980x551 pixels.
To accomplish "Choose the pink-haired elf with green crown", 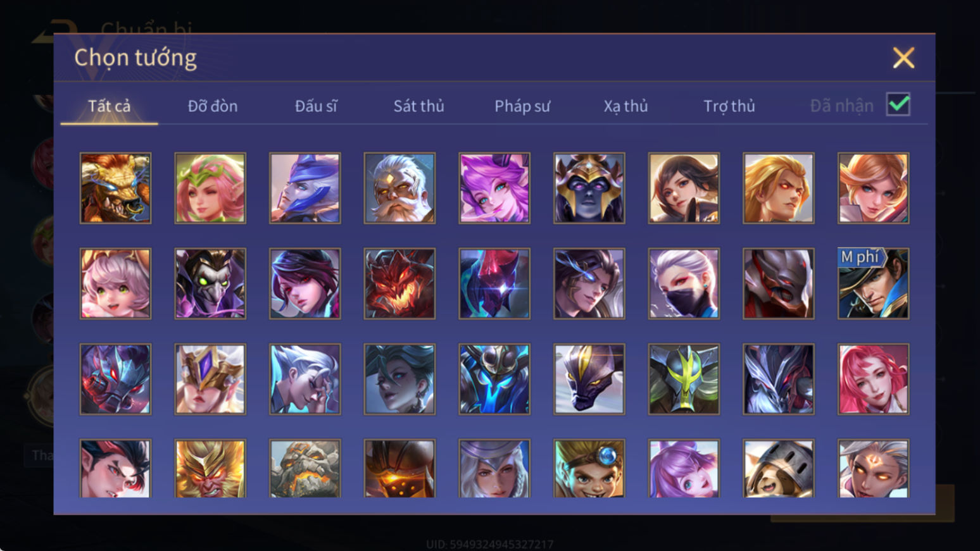I will click(x=210, y=188).
